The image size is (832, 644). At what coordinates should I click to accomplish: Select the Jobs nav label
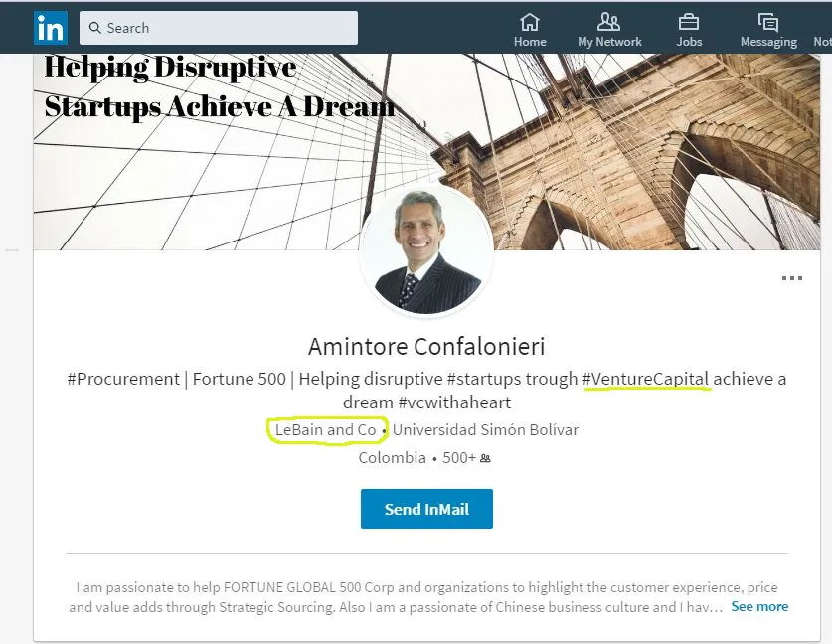pyautogui.click(x=689, y=42)
